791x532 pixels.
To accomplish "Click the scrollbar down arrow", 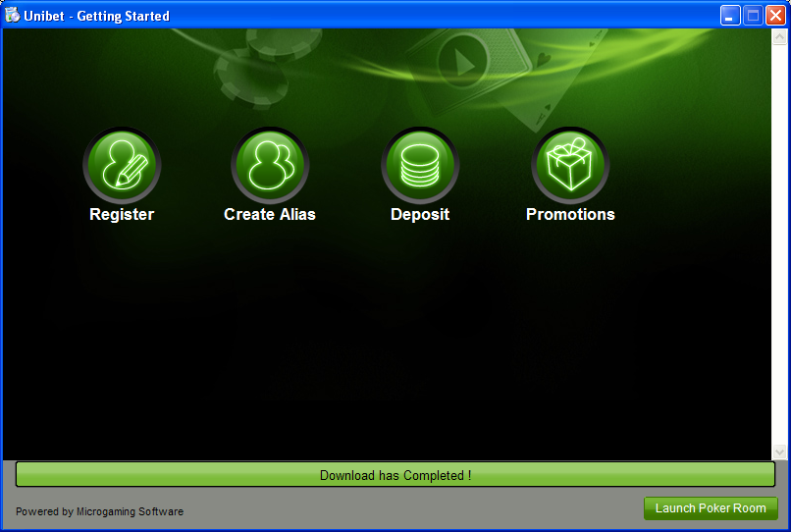I will 779,452.
